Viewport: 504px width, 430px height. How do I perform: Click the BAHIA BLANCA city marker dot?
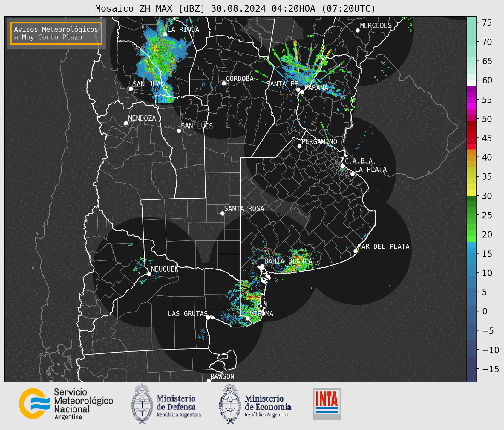click(262, 266)
